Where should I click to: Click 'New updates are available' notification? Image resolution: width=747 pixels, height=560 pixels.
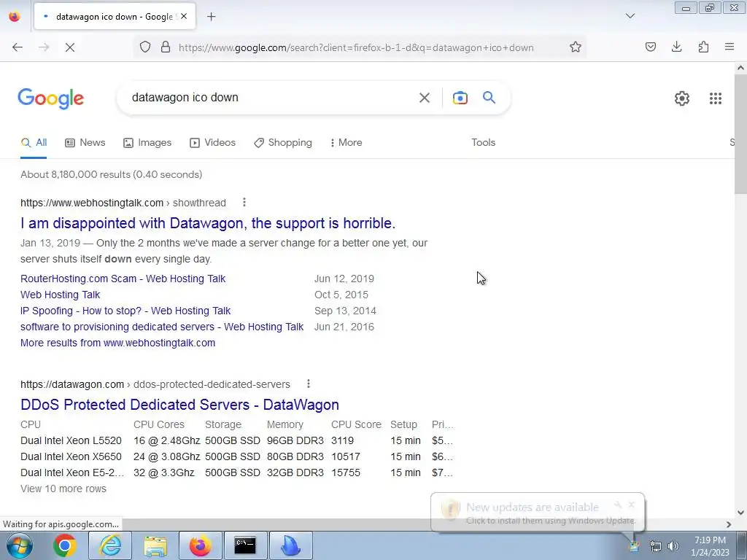(532, 507)
